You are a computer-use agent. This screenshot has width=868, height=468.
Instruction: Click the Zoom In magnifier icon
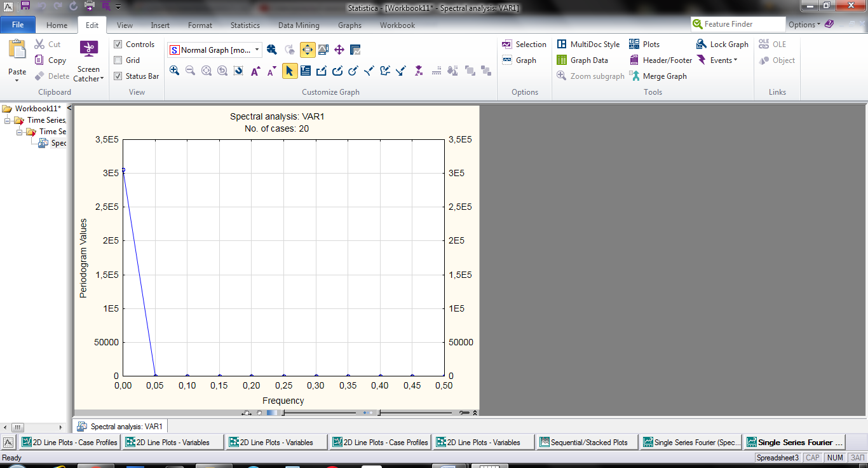[175, 71]
